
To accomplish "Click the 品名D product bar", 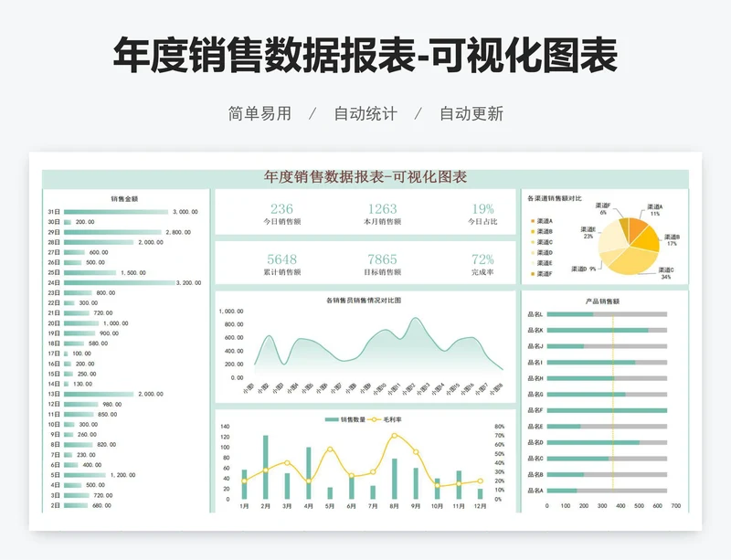I will point(593,442).
